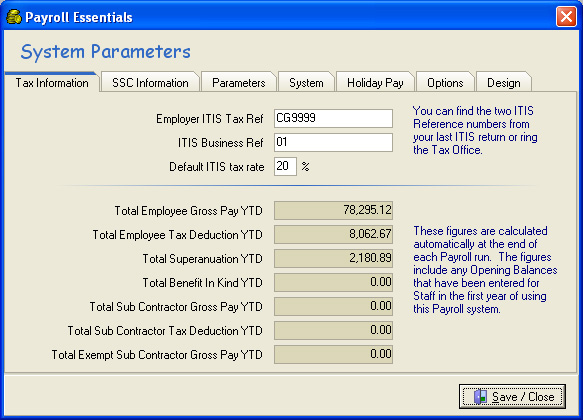
Task: Click the Default ITIS tax rate field
Action: (285, 166)
